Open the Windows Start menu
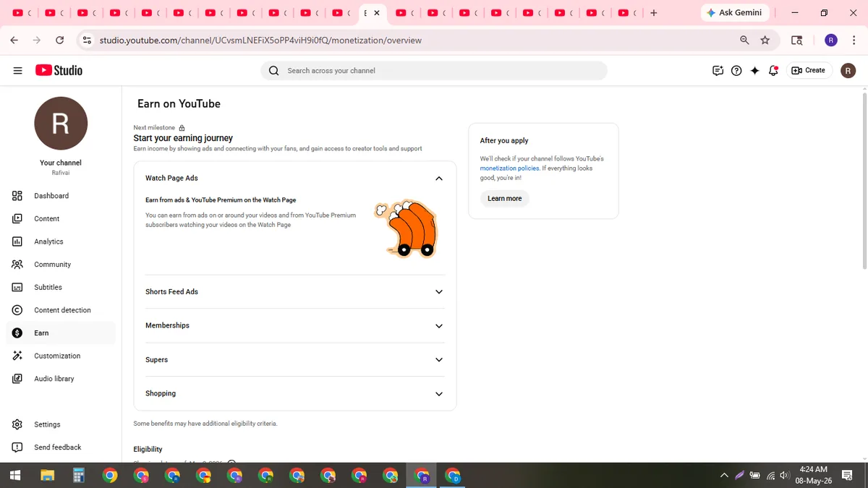 click(15, 475)
